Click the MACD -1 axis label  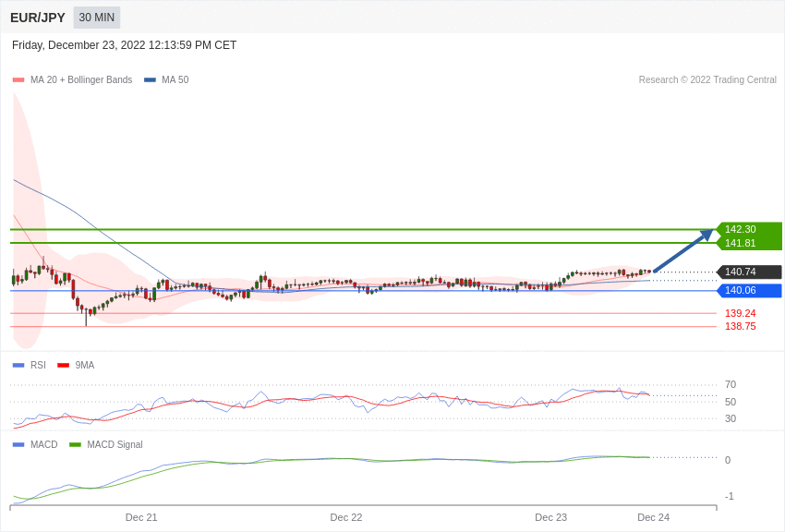[730, 497]
